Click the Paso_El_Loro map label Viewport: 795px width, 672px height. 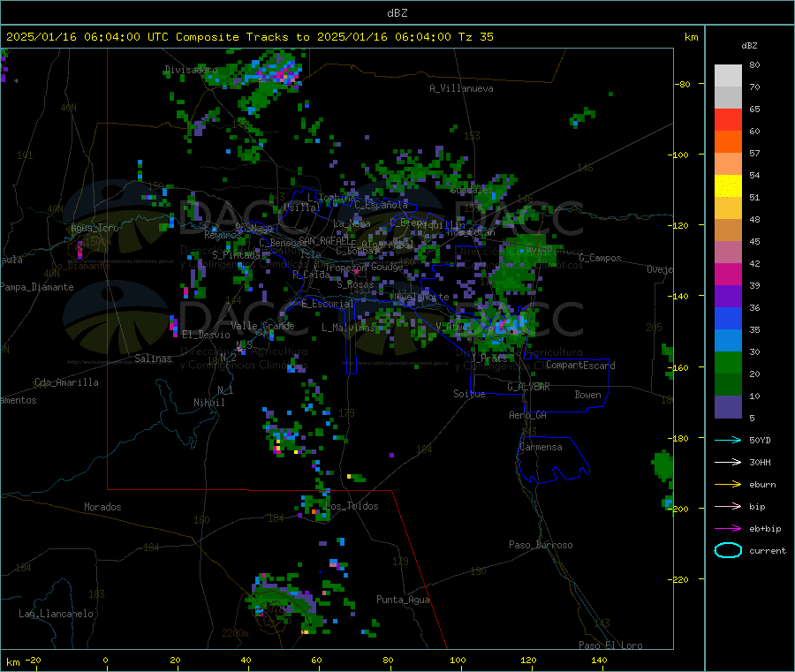(610, 646)
